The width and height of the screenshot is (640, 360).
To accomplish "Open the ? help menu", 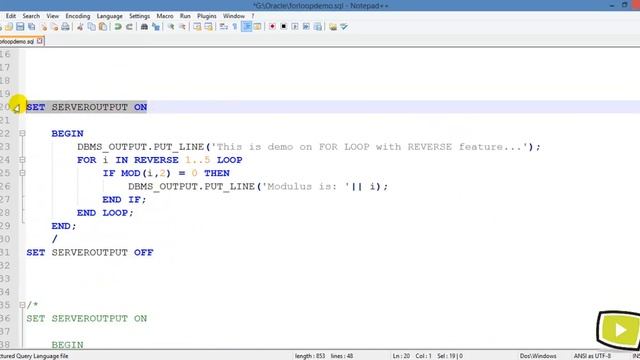I will pyautogui.click(x=253, y=16).
